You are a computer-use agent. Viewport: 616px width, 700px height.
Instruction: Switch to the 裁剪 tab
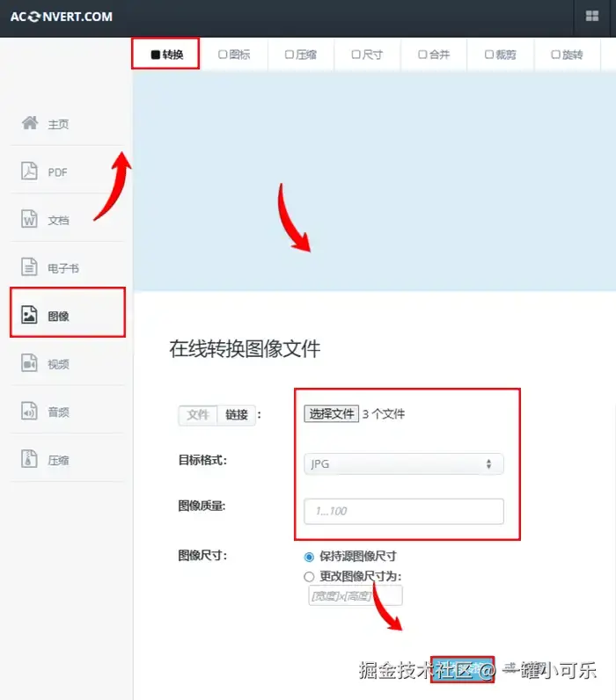[501, 55]
